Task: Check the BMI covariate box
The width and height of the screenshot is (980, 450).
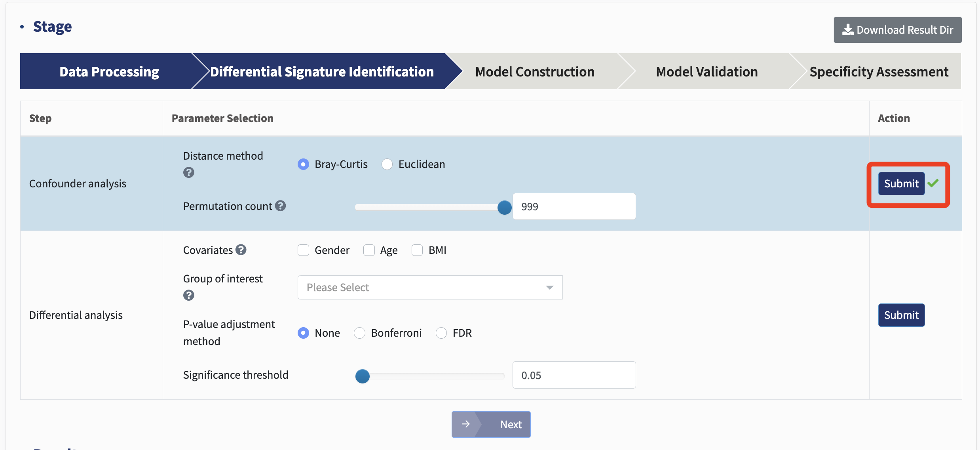Action: click(417, 250)
